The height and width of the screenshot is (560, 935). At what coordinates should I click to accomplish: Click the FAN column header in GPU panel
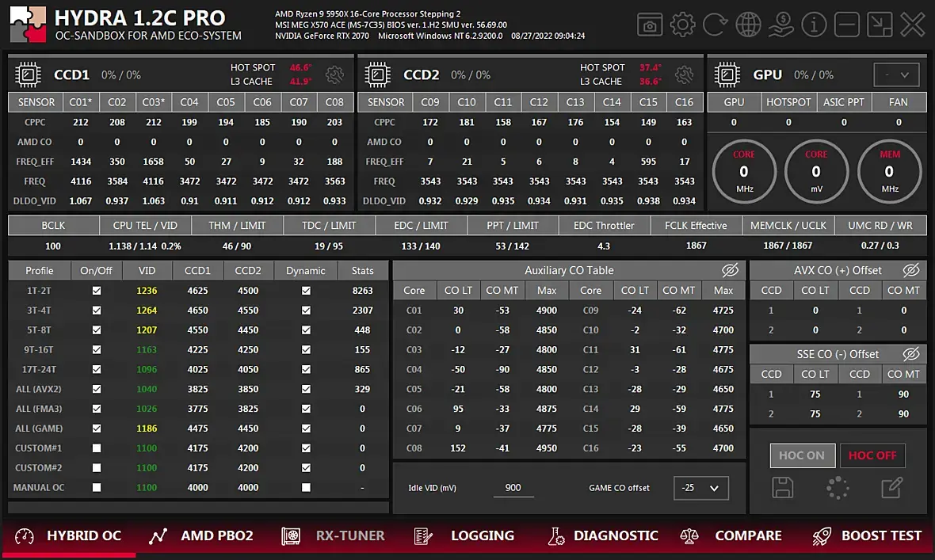coord(899,102)
